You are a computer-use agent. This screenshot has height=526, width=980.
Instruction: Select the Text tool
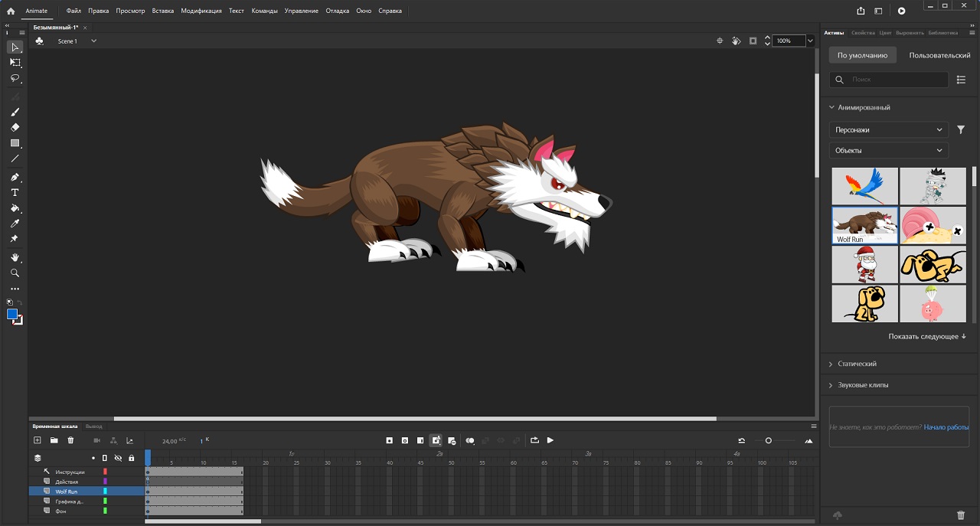15,193
